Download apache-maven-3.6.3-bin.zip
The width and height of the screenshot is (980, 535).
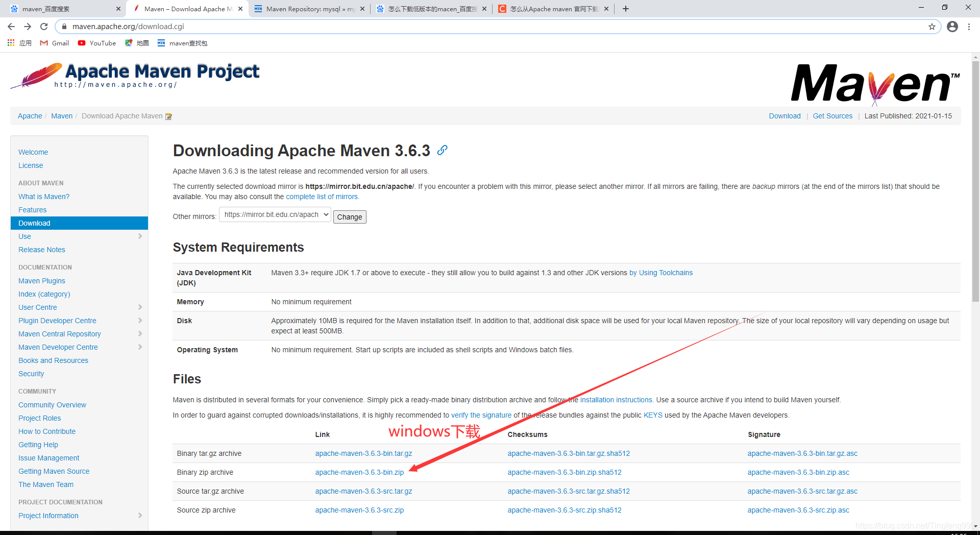[359, 472]
